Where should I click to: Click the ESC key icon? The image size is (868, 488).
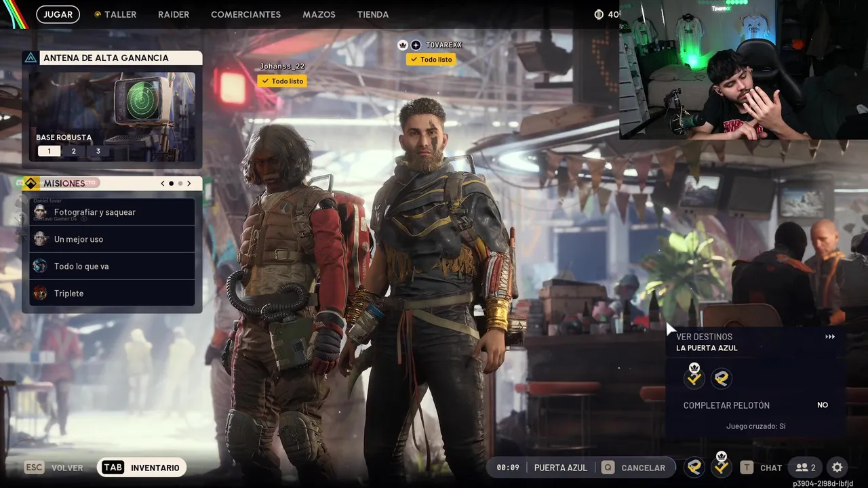tap(35, 468)
